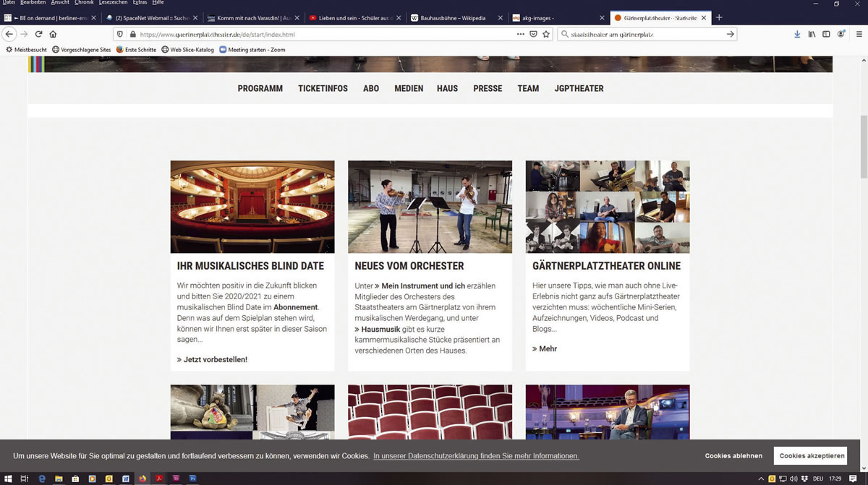Open the Chronik menu
Image resolution: width=868 pixels, height=485 pixels.
click(x=84, y=3)
